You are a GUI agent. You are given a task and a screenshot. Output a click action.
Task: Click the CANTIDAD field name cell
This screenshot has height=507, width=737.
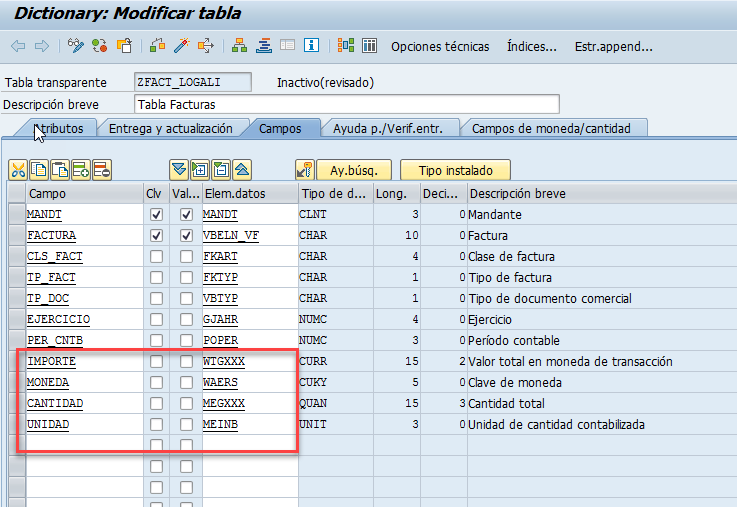click(x=85, y=403)
